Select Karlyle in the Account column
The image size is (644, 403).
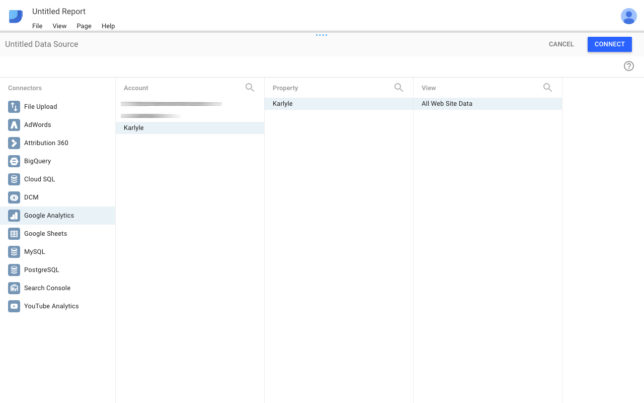(x=190, y=128)
